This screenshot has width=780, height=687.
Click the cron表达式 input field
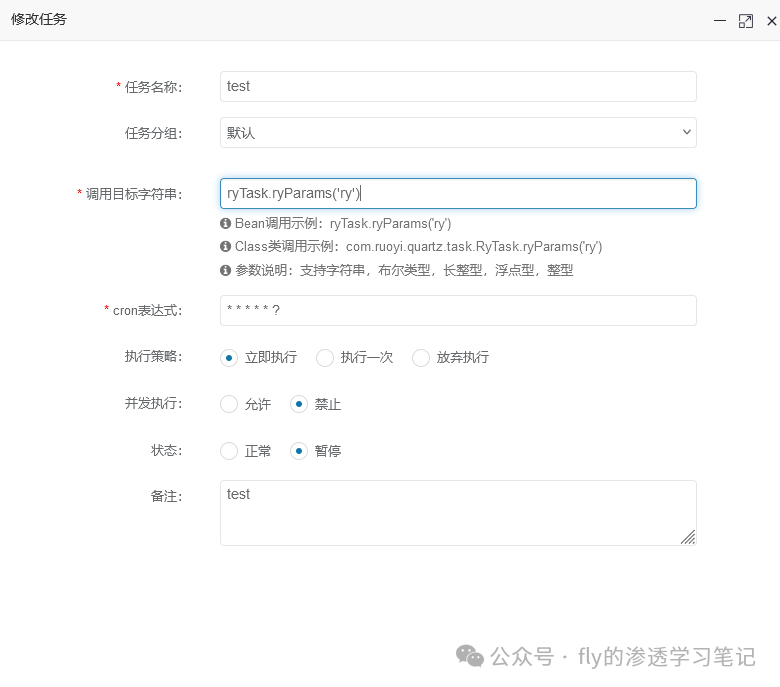[458, 310]
